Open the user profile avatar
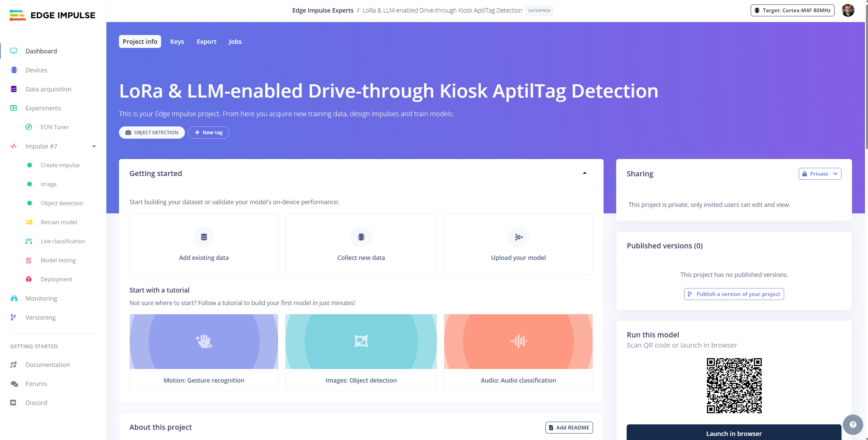 848,10
